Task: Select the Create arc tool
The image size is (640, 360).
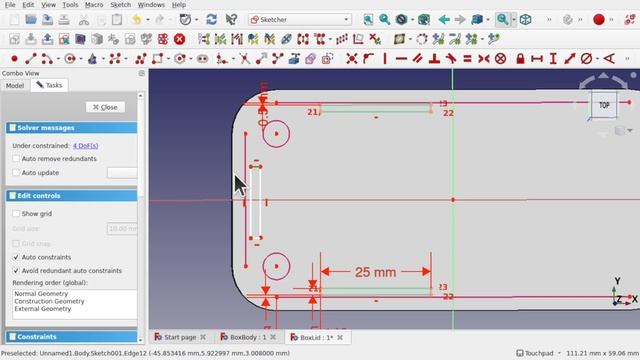Action: pyautogui.click(x=47, y=59)
